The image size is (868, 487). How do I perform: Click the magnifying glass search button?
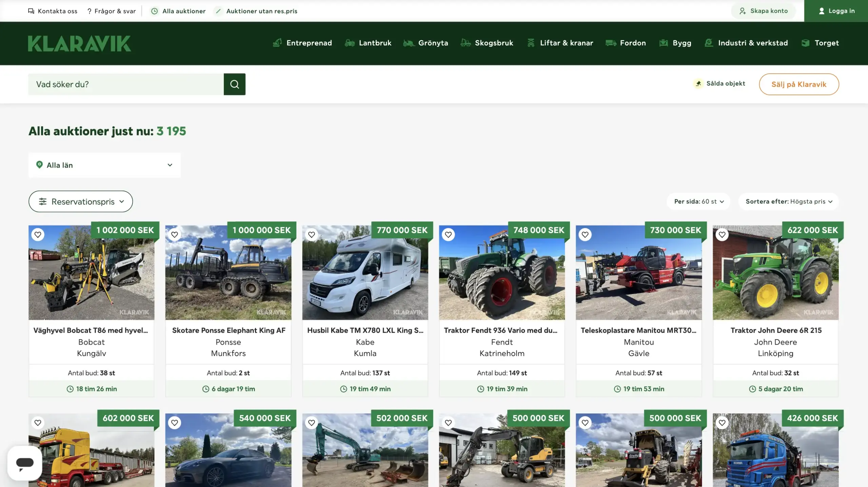(234, 84)
